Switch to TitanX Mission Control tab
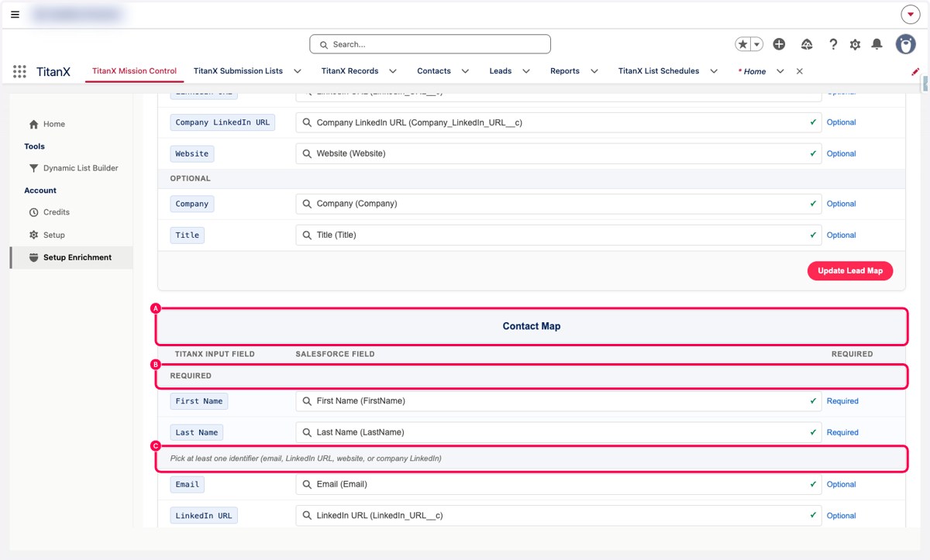The width and height of the screenshot is (930, 560). tap(134, 71)
